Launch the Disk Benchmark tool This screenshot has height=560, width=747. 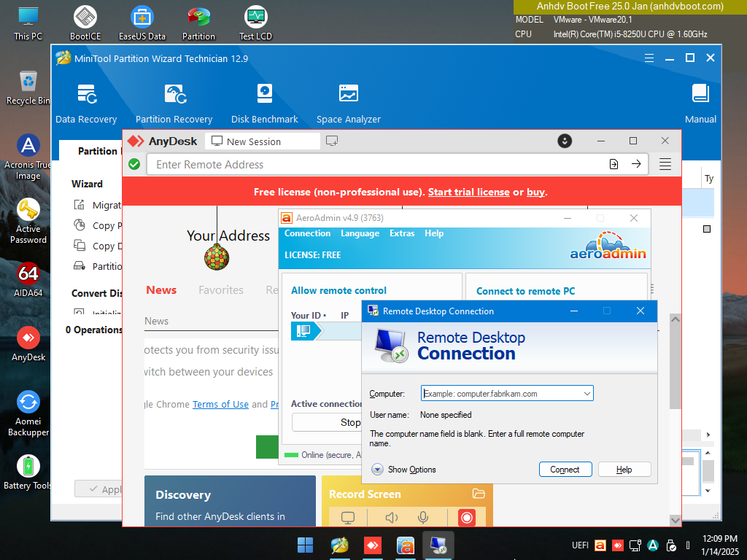(x=264, y=103)
